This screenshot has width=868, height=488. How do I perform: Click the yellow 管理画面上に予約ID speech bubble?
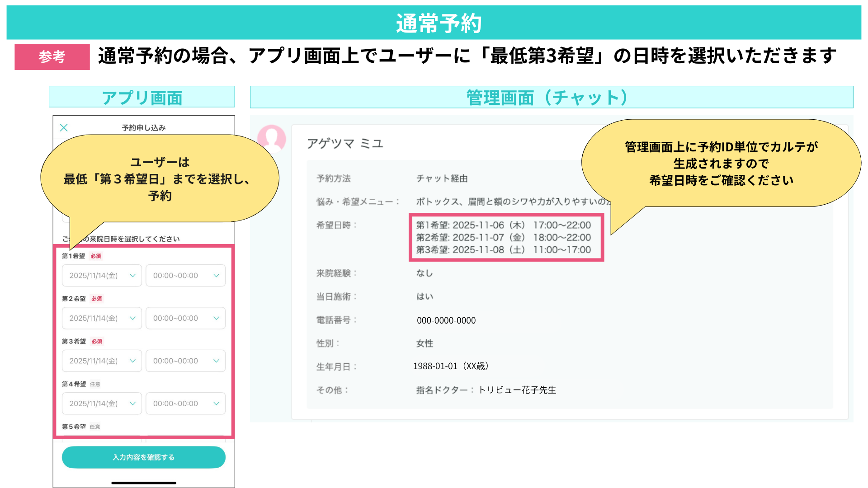[721, 164]
